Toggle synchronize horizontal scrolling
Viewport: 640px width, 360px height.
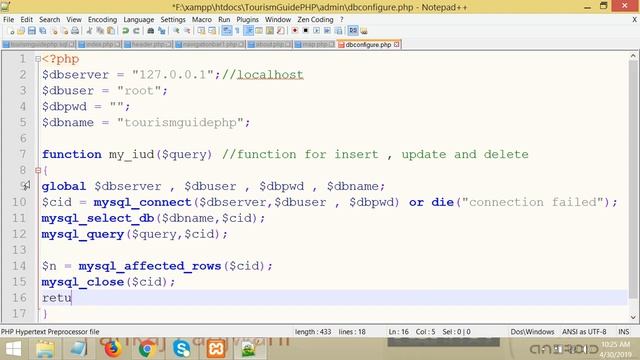click(x=212, y=31)
